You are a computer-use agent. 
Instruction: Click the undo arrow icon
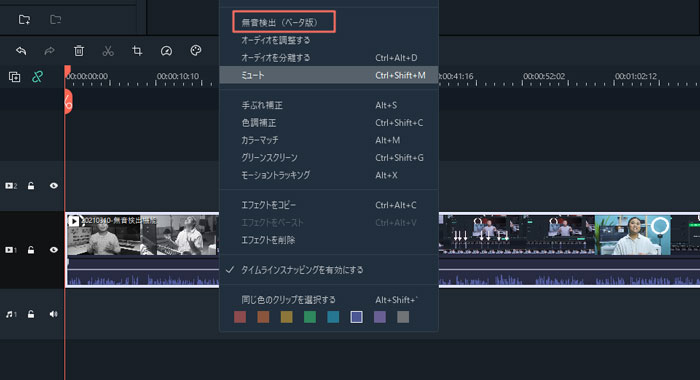[x=21, y=51]
